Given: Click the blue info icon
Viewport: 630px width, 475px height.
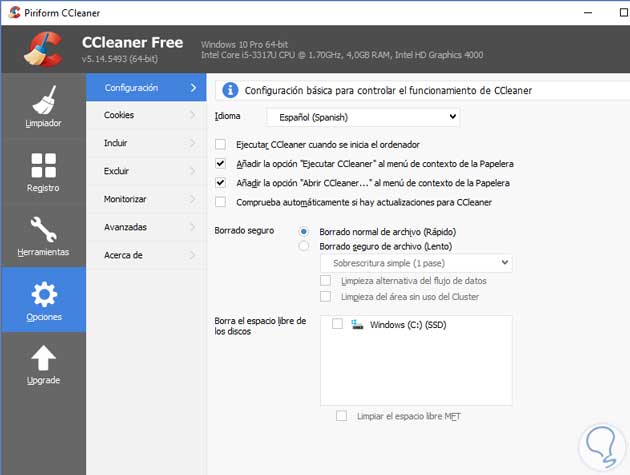Looking at the screenshot, I should (x=230, y=90).
